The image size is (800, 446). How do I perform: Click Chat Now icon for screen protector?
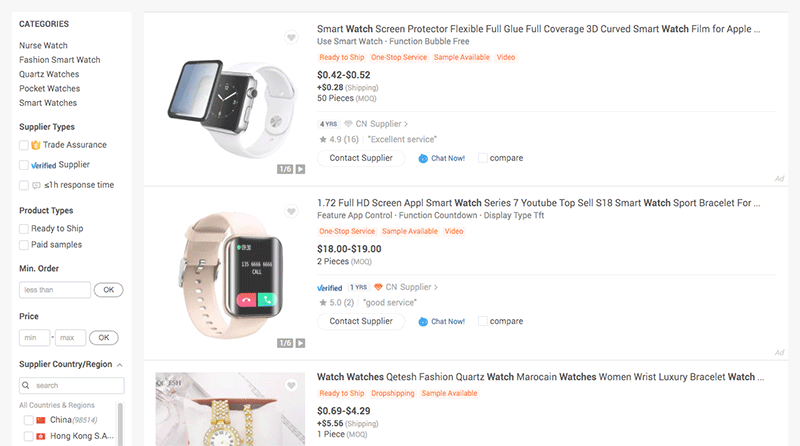pos(423,158)
